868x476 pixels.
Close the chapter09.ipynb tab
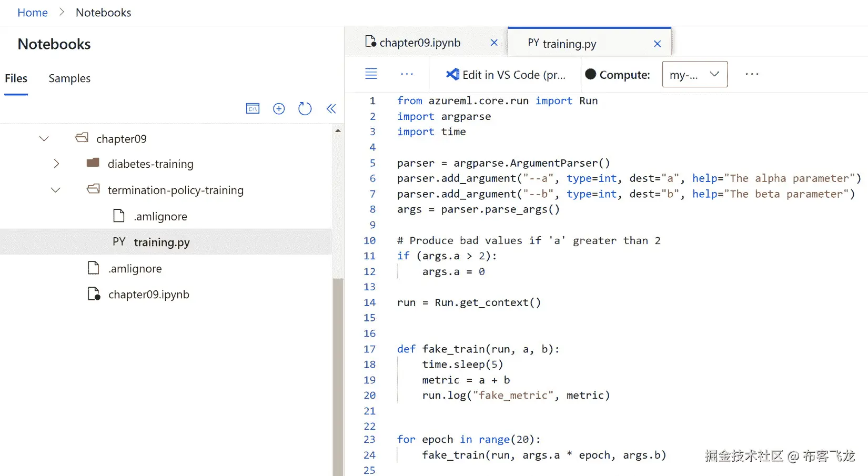[x=494, y=43]
